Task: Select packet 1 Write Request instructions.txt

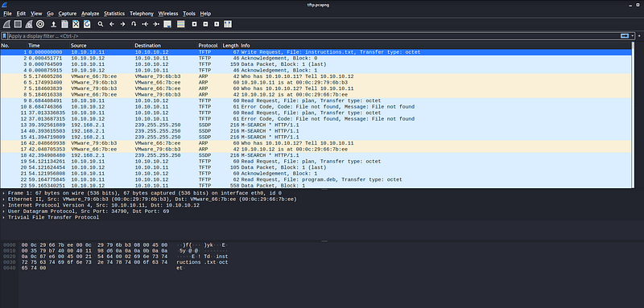Action: [x=316, y=52]
